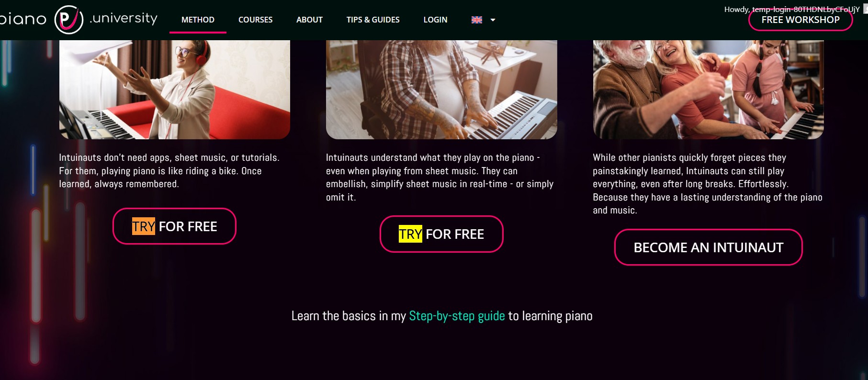This screenshot has width=868, height=380.
Task: Click the UK flag language icon
Action: click(477, 20)
